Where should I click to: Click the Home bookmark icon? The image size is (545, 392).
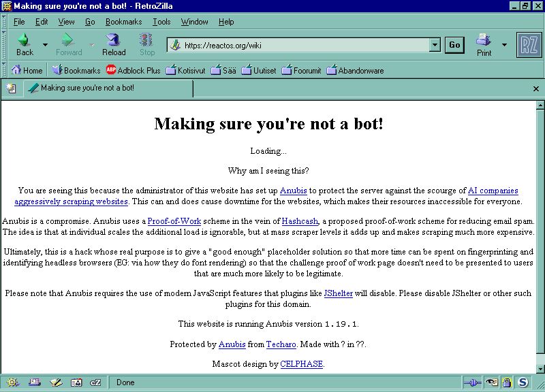click(27, 70)
